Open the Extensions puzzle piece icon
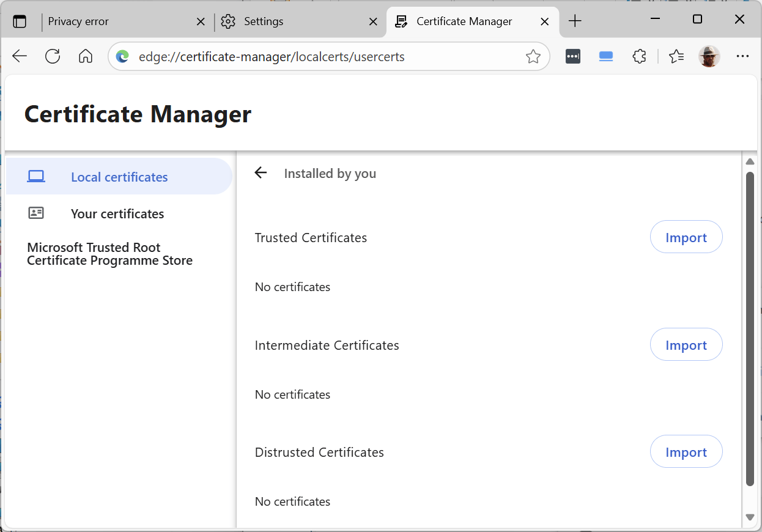Image resolution: width=762 pixels, height=532 pixels. click(x=639, y=57)
